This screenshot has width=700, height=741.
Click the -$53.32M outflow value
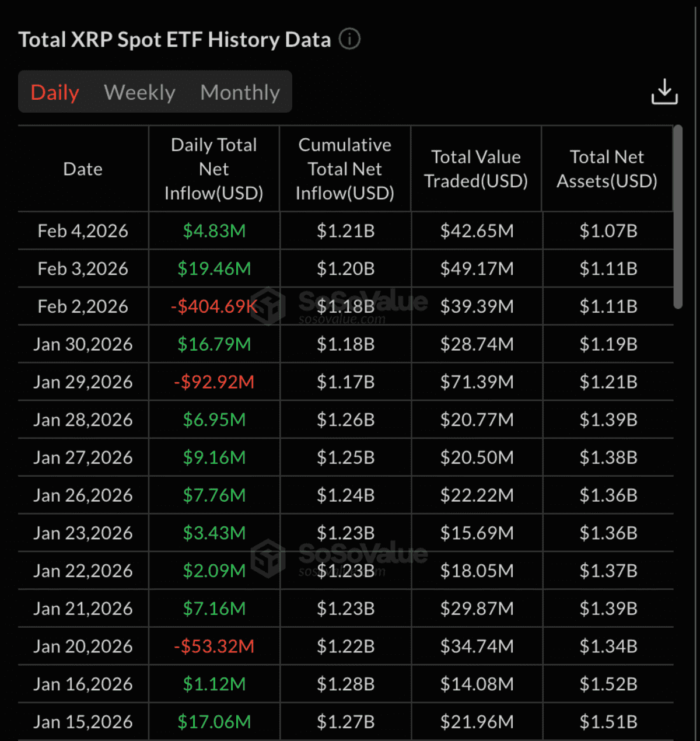[x=214, y=646]
